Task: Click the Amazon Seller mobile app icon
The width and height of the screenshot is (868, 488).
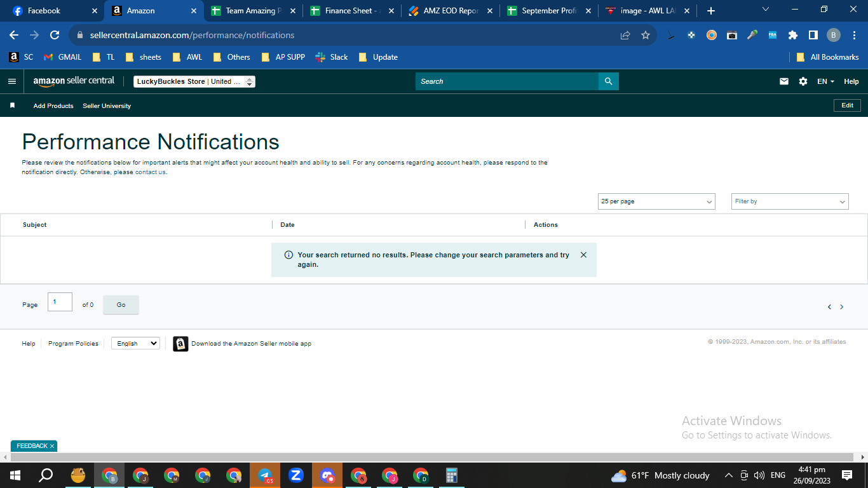Action: pos(180,344)
